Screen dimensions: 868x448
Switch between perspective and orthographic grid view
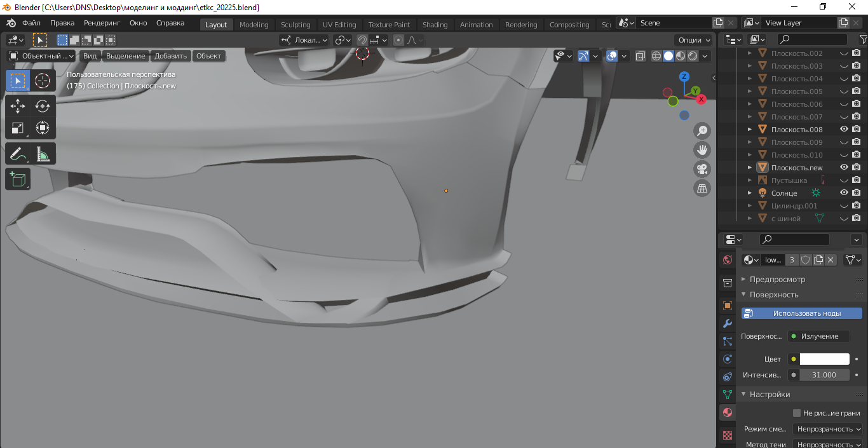coord(702,188)
